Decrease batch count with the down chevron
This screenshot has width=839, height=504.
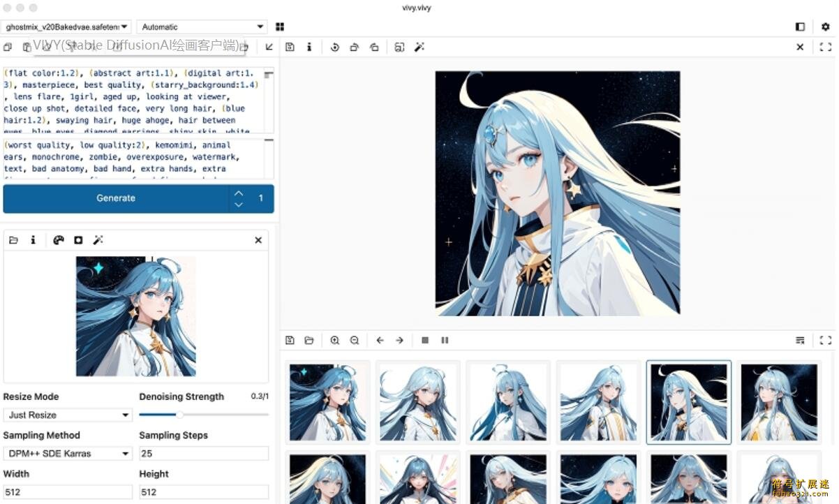coord(239,205)
